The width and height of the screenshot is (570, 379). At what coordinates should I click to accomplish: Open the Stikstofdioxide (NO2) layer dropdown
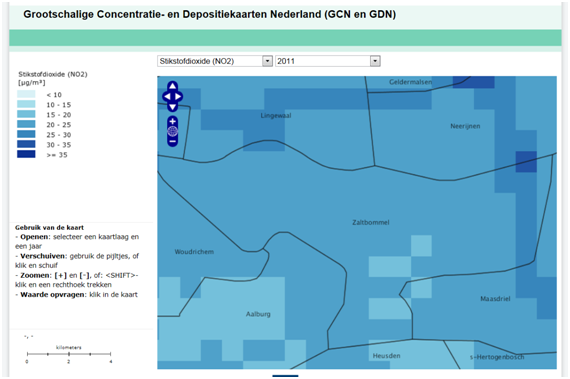(215, 61)
